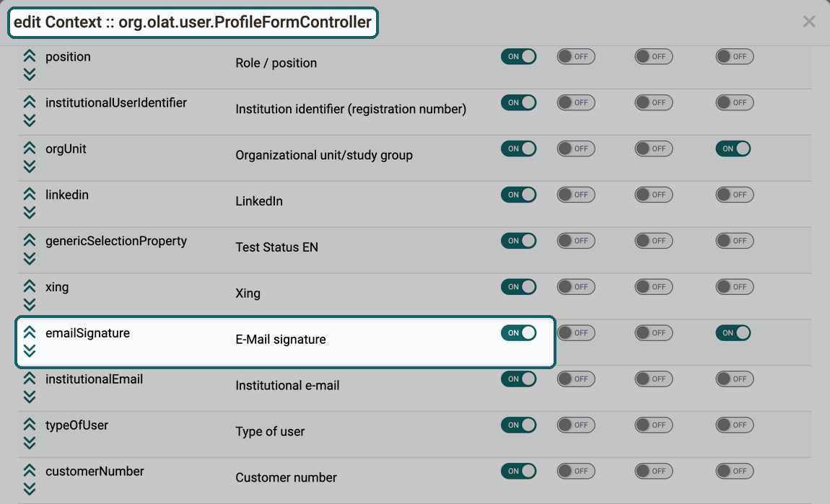
Task: Move typeOfUser row down
Action: click(x=29, y=443)
